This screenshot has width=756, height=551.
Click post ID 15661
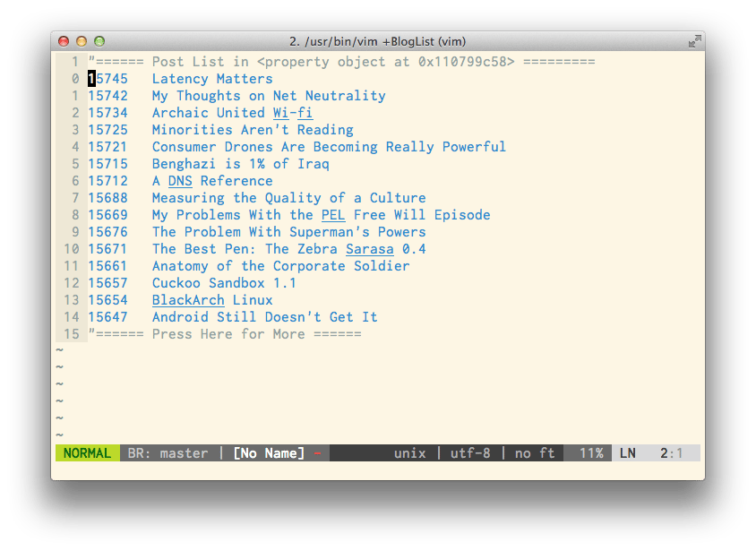coord(108,265)
